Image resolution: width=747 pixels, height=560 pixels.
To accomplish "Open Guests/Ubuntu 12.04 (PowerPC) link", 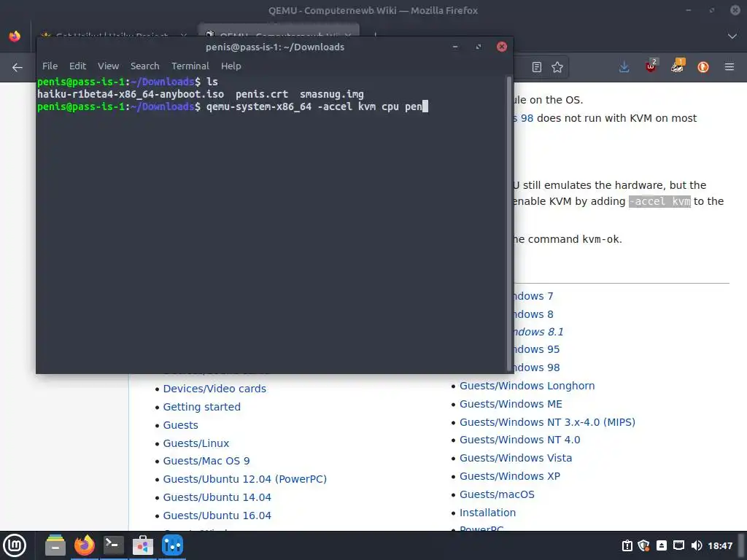I will click(245, 479).
